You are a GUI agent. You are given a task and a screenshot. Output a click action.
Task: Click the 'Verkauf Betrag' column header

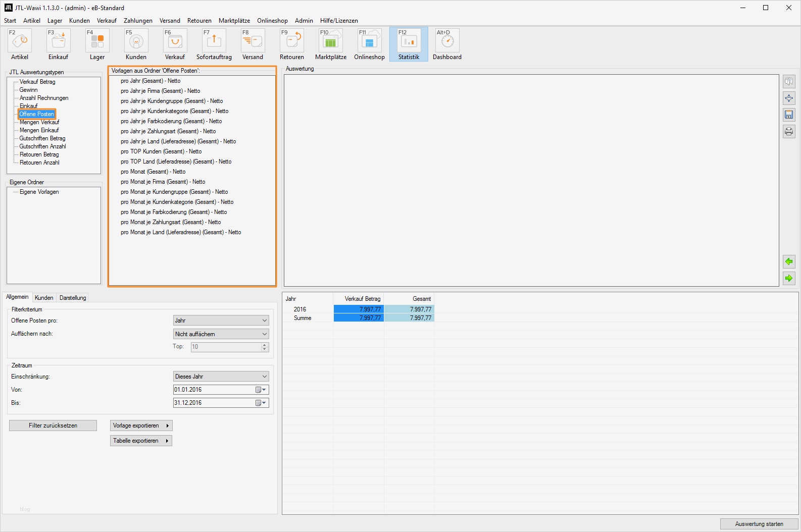pyautogui.click(x=359, y=299)
